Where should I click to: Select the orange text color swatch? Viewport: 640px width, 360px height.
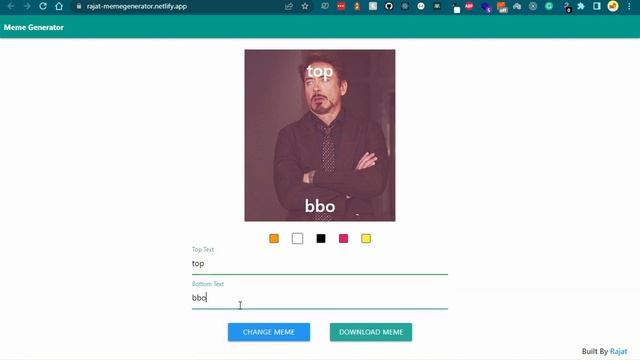[x=274, y=238]
